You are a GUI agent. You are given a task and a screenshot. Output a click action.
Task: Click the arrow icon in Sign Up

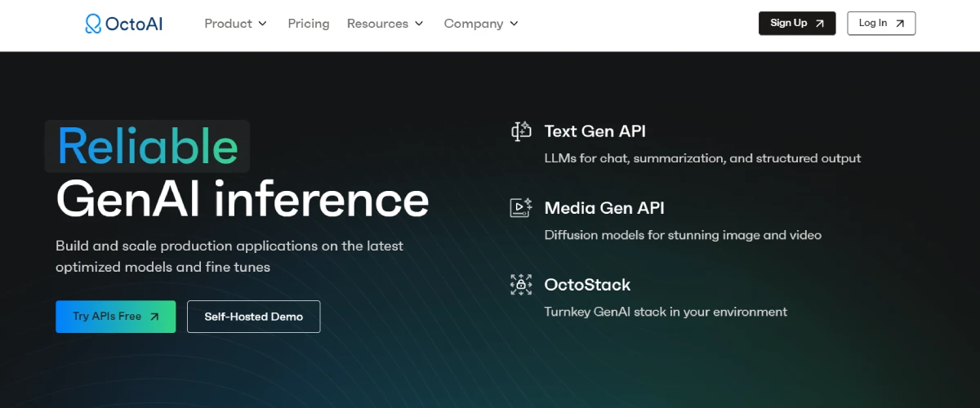pos(819,24)
